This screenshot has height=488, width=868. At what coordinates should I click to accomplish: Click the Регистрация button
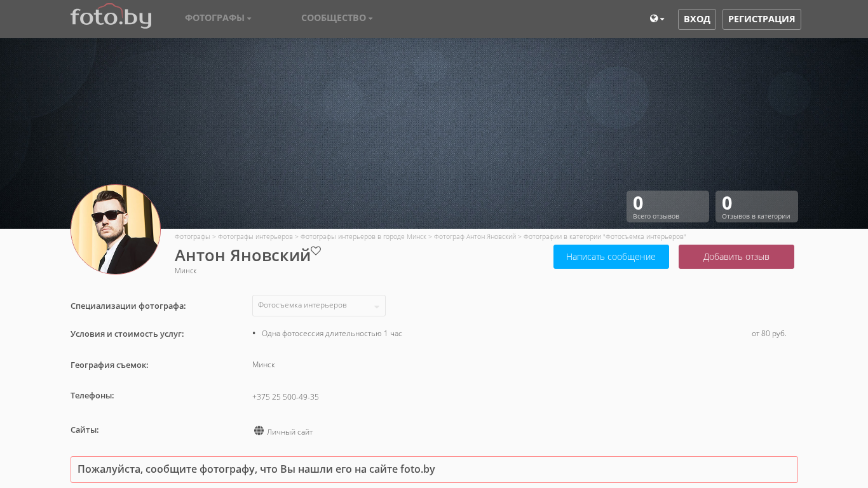pos(761,19)
